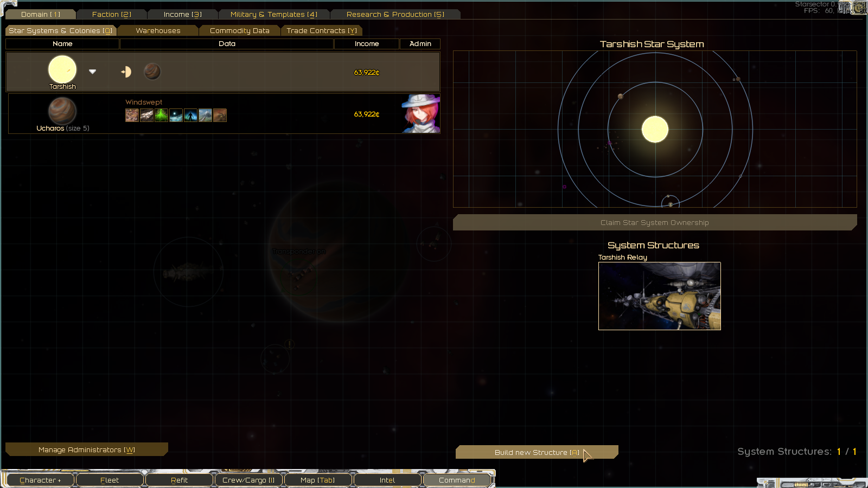Image resolution: width=868 pixels, height=488 pixels.
Task: Open the Trade Contracts [Y] sub-tab
Action: (x=322, y=31)
